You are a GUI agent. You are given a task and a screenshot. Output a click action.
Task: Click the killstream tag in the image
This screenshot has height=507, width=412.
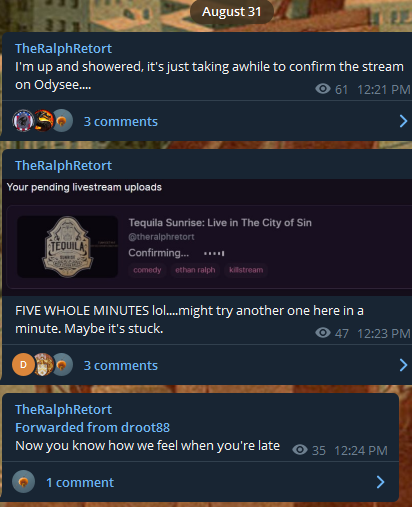(246, 270)
